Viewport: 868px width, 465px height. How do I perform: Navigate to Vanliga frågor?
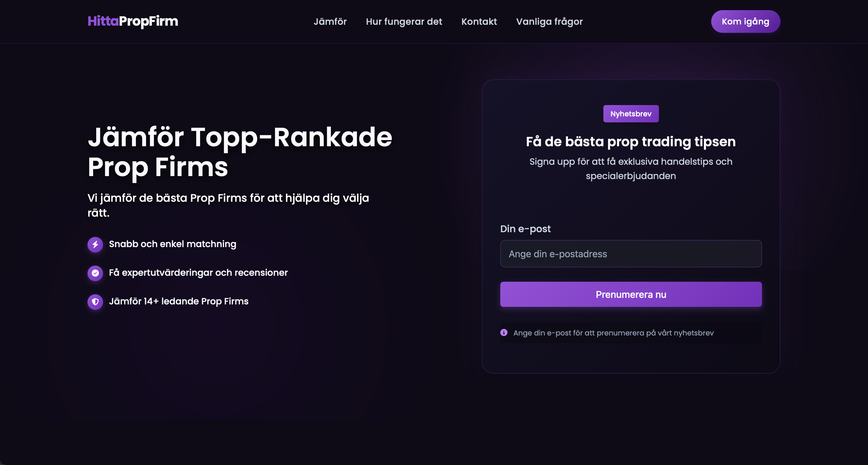[x=549, y=21]
